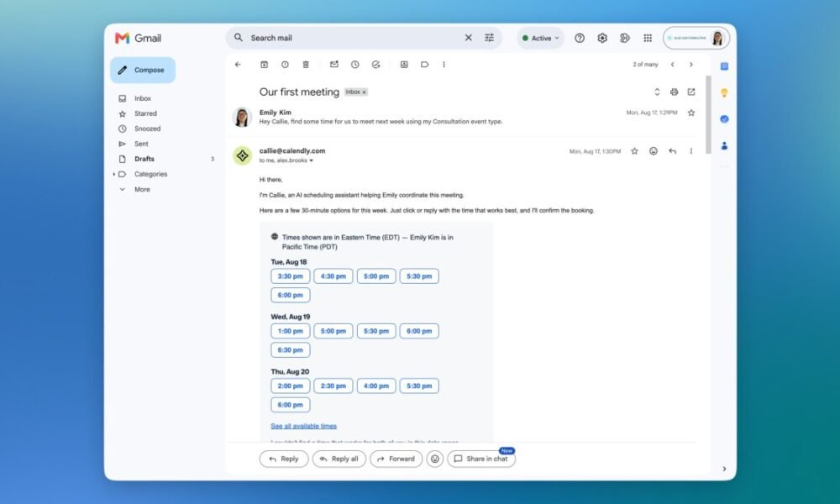Image resolution: width=840 pixels, height=504 pixels.
Task: Add the conversation to Tasks
Action: coord(376,65)
